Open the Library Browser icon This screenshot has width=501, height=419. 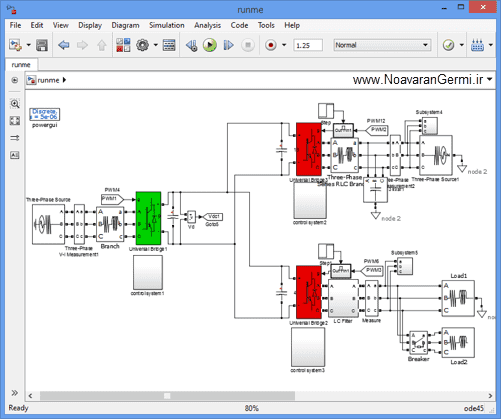pyautogui.click(x=123, y=45)
